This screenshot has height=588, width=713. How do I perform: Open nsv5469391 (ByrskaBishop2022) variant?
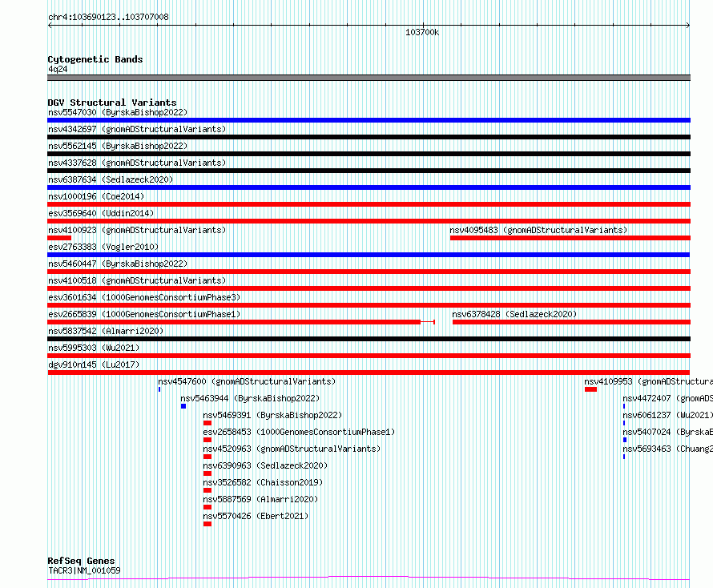pos(272,415)
